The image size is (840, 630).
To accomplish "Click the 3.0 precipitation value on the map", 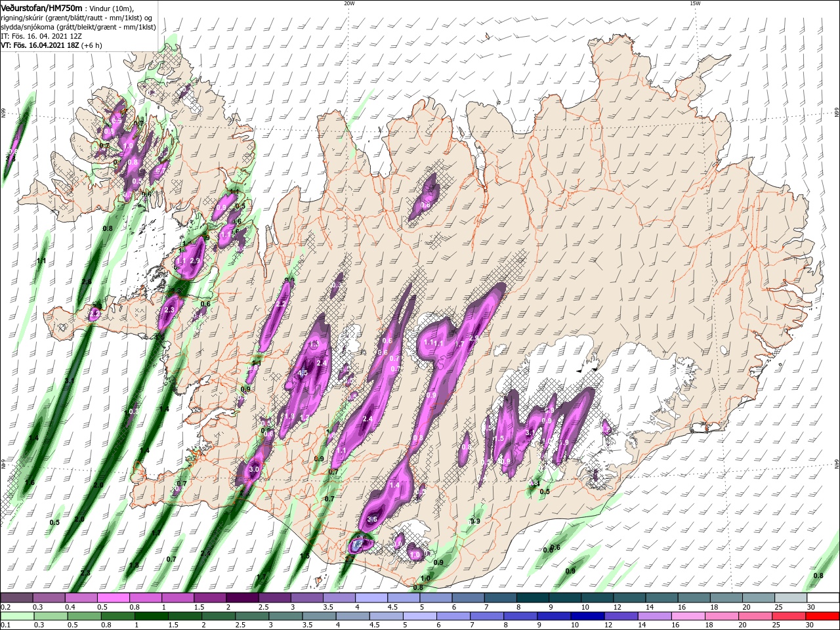I will [x=255, y=470].
